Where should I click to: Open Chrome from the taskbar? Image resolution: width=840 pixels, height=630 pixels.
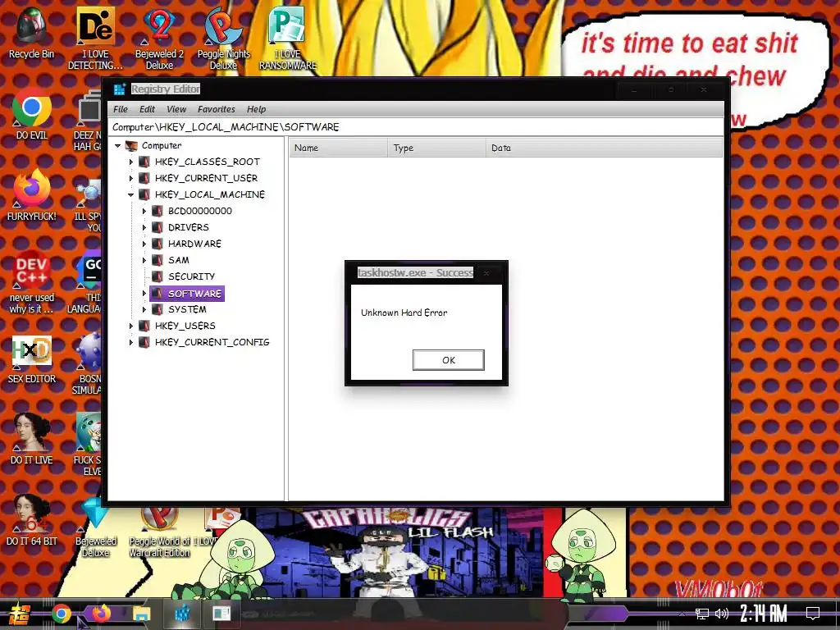coord(61,614)
